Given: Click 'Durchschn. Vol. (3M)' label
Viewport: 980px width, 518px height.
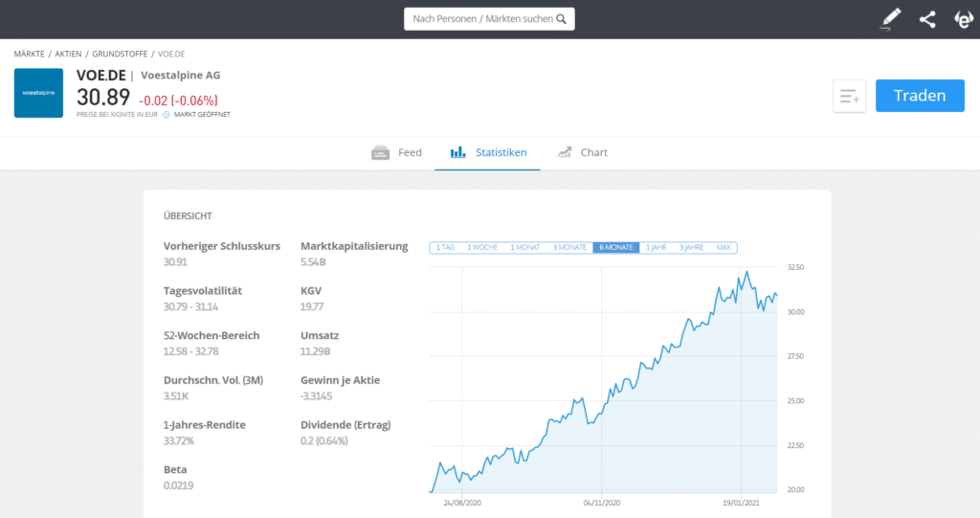Looking at the screenshot, I should [213, 380].
